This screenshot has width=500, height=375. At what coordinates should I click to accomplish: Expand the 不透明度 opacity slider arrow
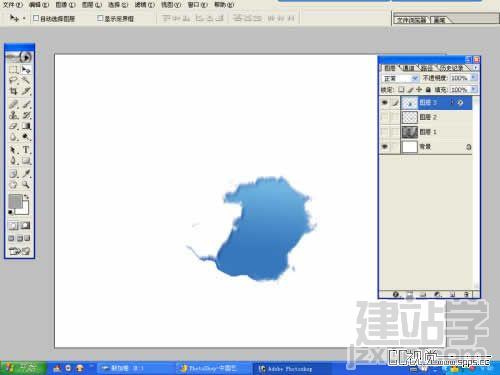pos(473,78)
